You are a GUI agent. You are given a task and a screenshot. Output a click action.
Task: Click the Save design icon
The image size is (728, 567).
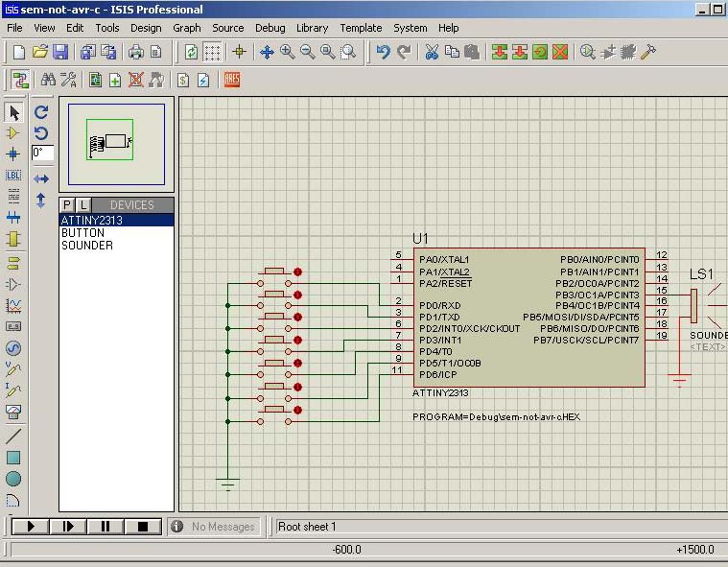(60, 52)
